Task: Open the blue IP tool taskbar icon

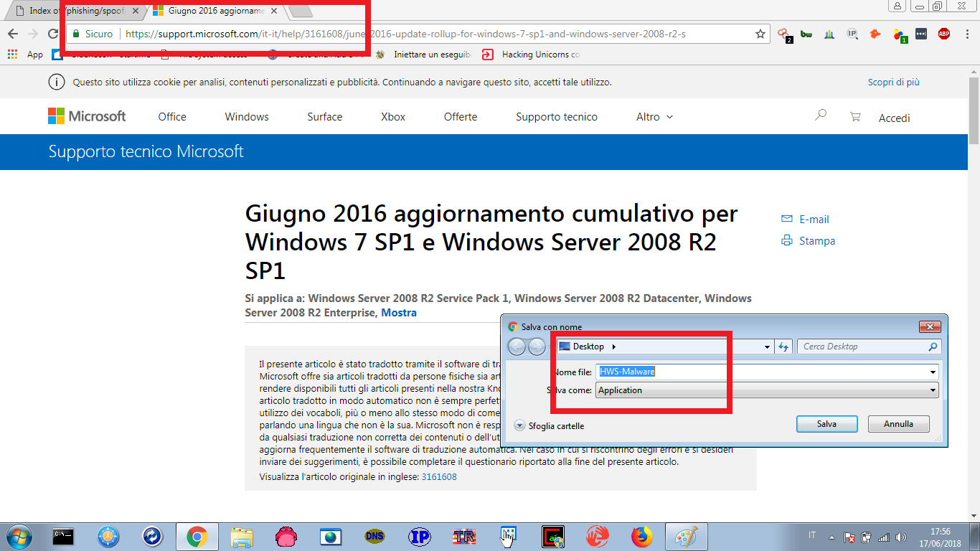Action: [419, 537]
